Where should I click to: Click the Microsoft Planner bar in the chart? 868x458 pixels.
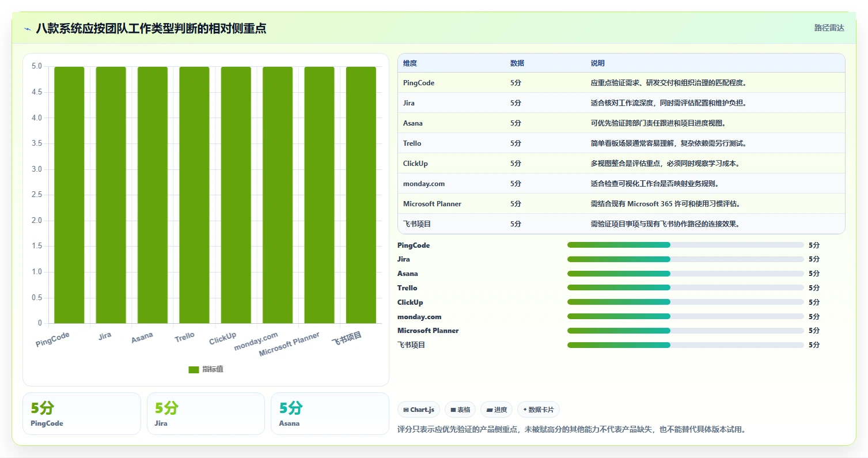[320, 195]
